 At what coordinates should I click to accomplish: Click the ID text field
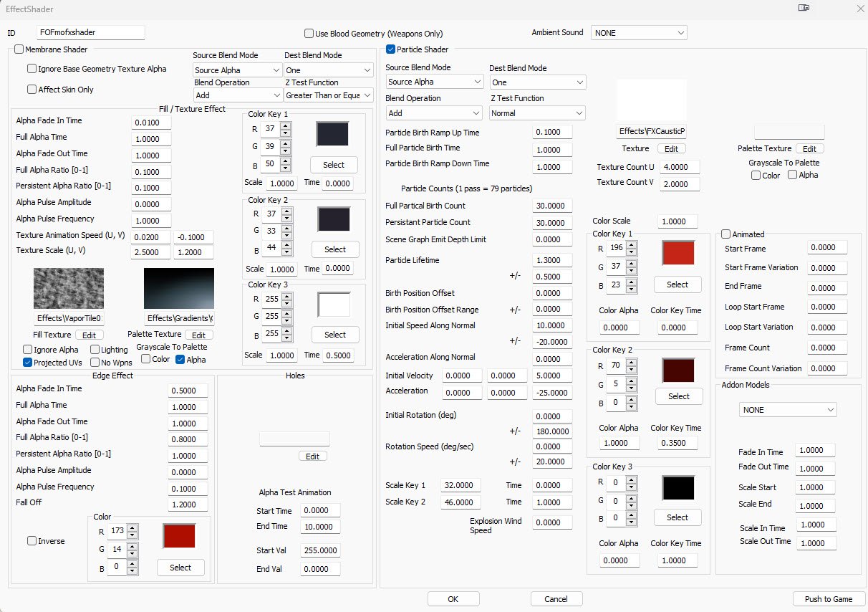point(90,33)
